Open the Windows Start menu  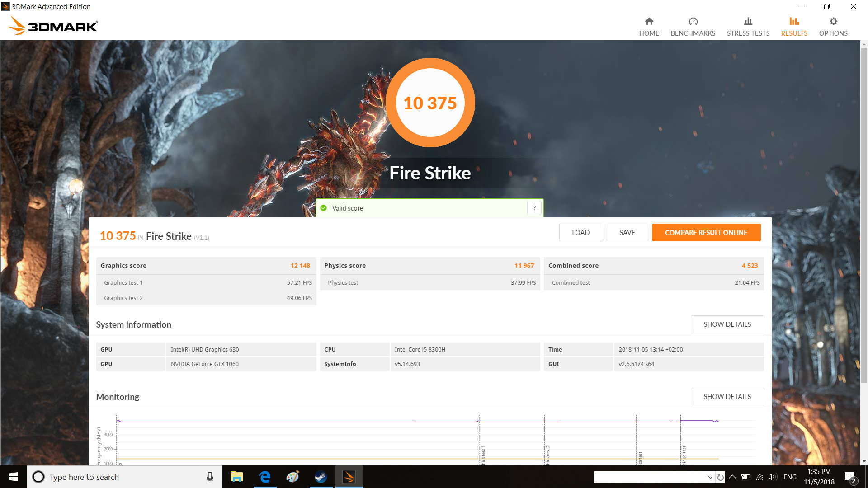pos(13,477)
